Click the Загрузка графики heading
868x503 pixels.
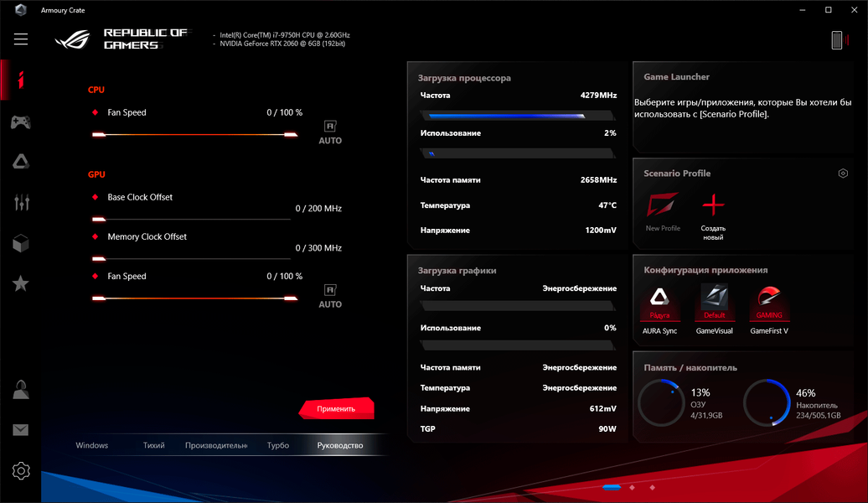[x=457, y=271]
